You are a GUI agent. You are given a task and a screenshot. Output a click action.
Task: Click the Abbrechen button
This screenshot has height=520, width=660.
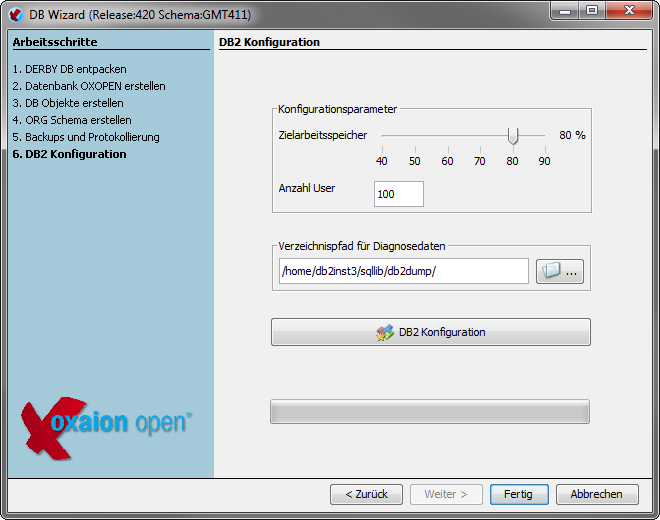[x=596, y=494]
